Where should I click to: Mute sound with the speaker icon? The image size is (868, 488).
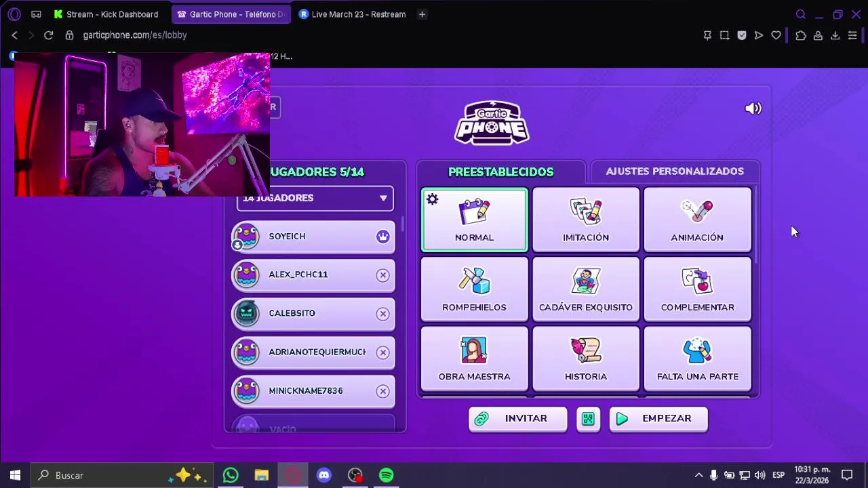[x=753, y=108]
